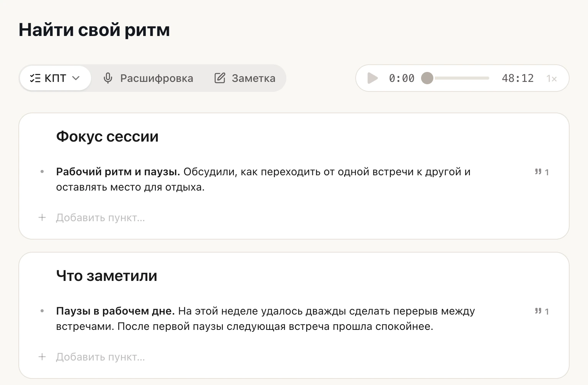Click the Паузы в рабочем дне text
Screen dimensions: 588x385
(115, 311)
